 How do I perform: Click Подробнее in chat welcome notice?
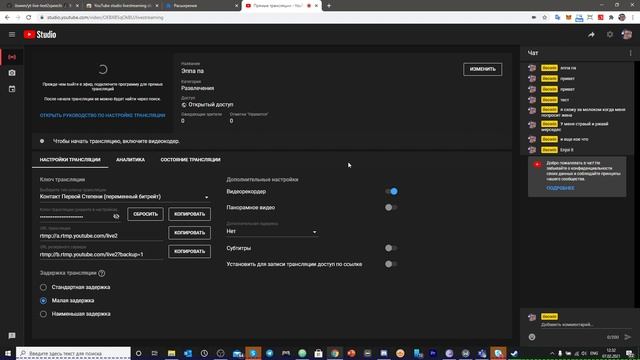tap(560, 188)
